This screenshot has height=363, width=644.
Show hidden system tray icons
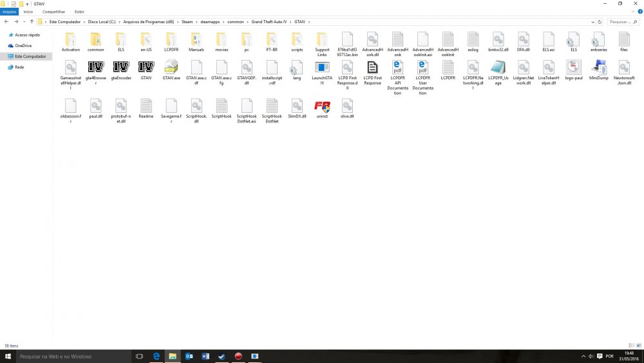coord(583,357)
